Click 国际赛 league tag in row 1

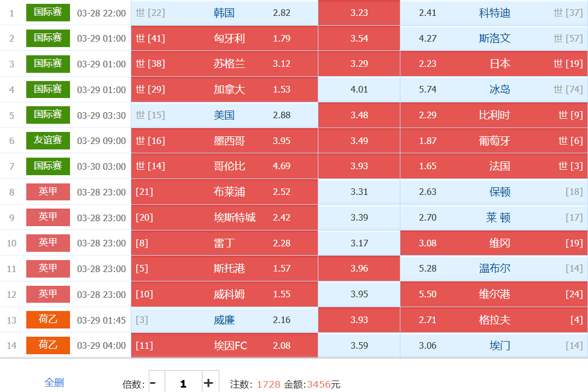pos(48,12)
